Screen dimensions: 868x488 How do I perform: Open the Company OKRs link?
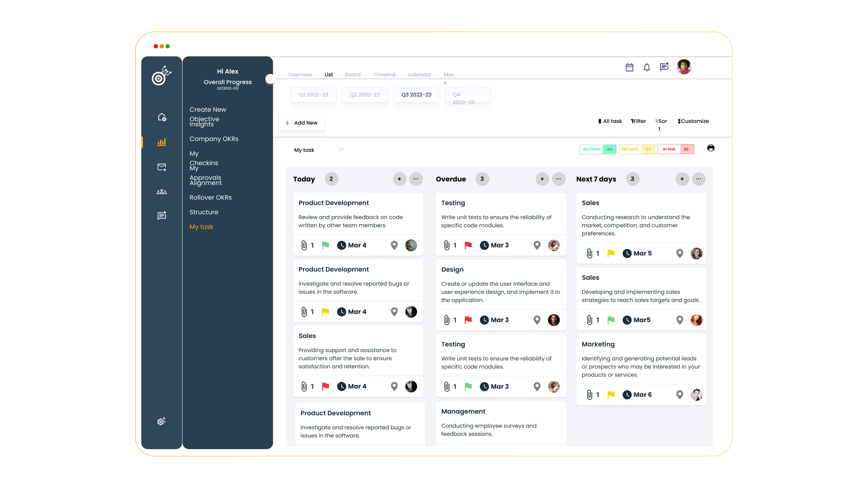214,139
